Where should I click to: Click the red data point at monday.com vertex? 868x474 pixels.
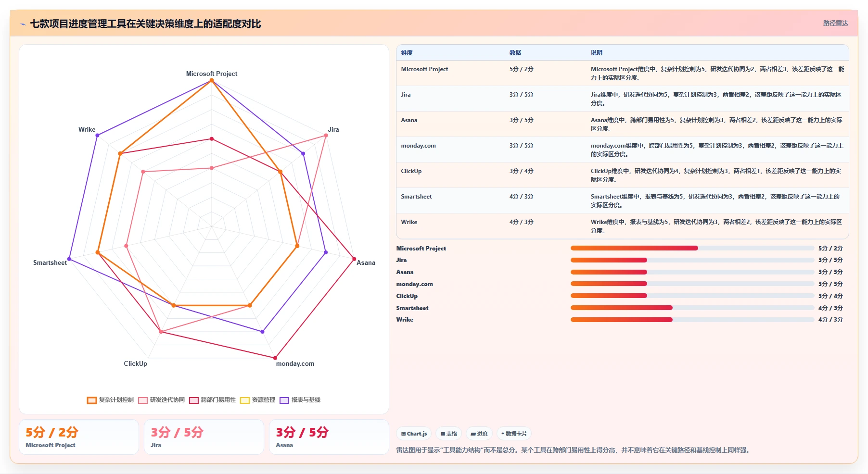click(275, 358)
